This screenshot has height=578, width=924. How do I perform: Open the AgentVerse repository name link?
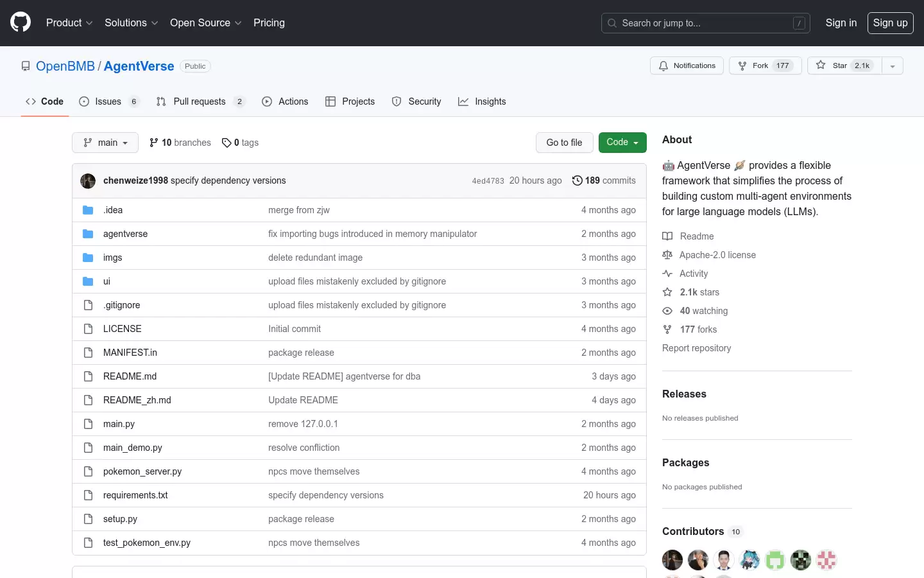pos(139,66)
